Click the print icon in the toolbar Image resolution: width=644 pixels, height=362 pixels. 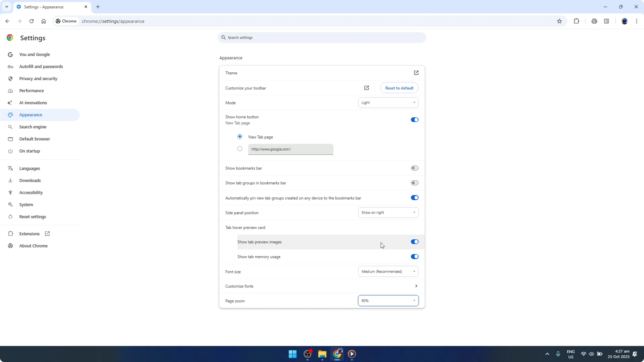(x=594, y=21)
